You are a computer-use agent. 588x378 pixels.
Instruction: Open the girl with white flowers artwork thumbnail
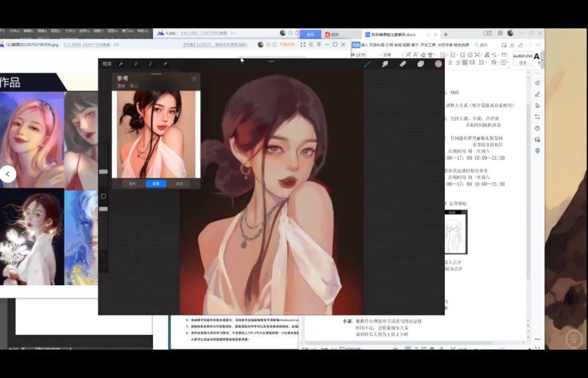point(32,237)
